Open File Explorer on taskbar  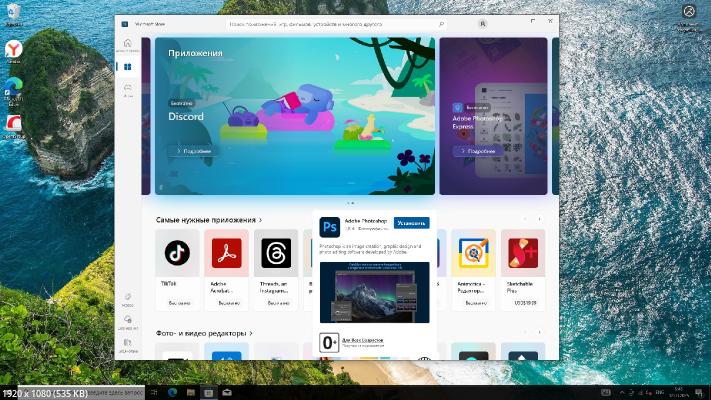pyautogui.click(x=191, y=392)
